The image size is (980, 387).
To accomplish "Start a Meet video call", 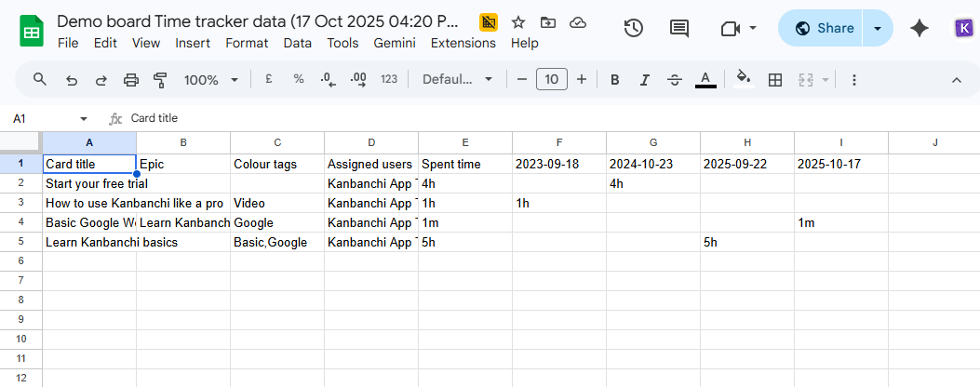I will coord(730,28).
